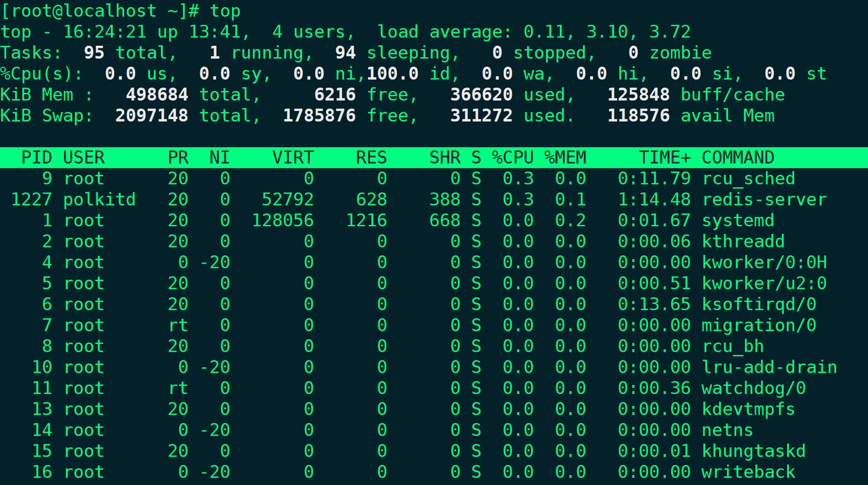Select the VIRT value "52792"
This screenshot has height=485, width=868.
(x=288, y=200)
